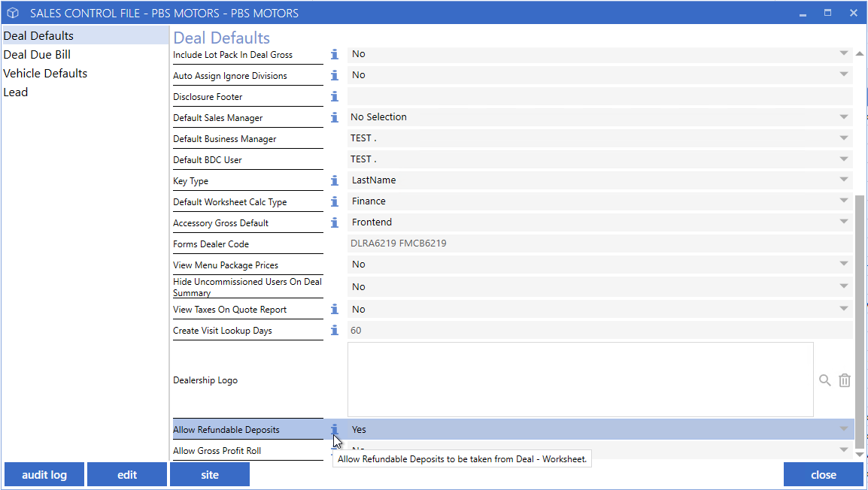Expand Default Sales Manager dropdown
Image resolution: width=868 pixels, height=490 pixels.
[844, 116]
